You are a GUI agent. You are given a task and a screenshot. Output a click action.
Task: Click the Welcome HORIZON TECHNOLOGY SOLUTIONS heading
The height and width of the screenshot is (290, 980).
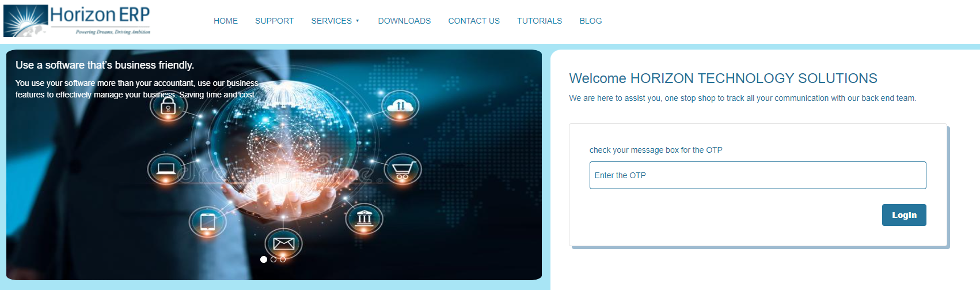point(723,78)
